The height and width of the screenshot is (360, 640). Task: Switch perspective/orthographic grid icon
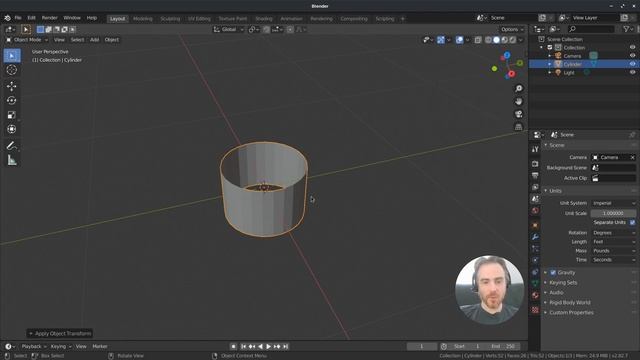coord(518,127)
